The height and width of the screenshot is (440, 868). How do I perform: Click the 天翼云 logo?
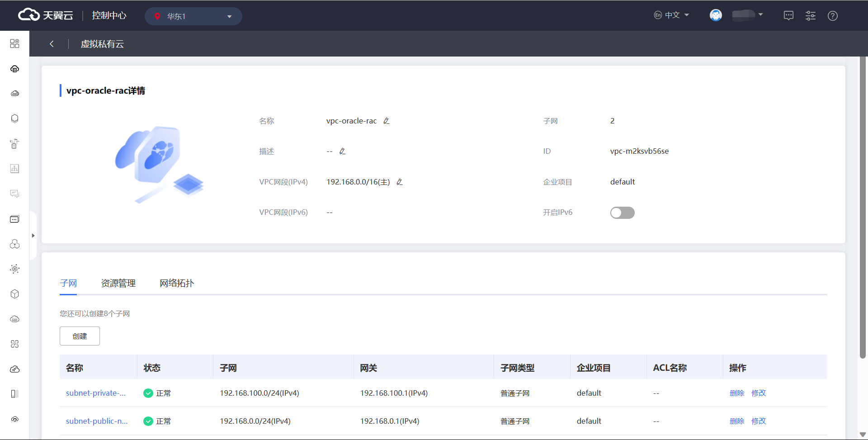tap(46, 15)
